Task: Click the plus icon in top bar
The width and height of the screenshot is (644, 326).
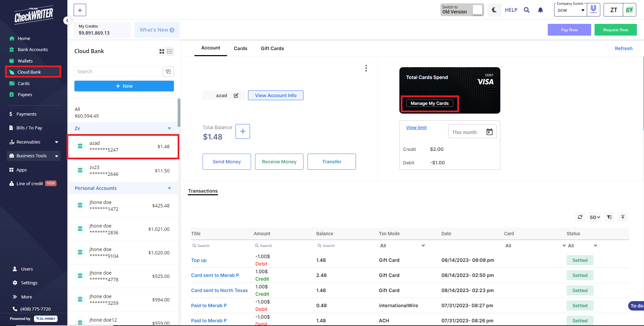Action: pos(80,10)
